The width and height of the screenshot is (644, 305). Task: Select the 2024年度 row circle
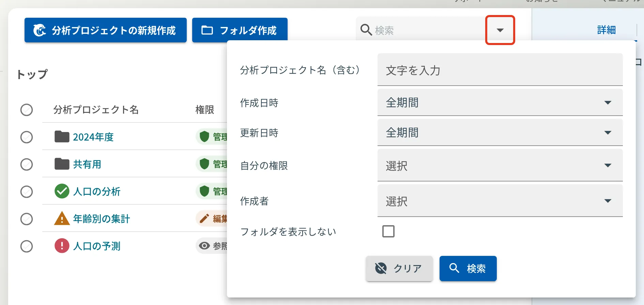tap(27, 137)
